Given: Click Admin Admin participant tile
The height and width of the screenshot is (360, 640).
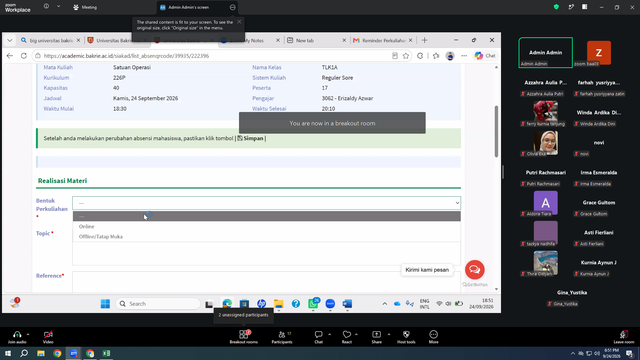Looking at the screenshot, I should point(546,52).
